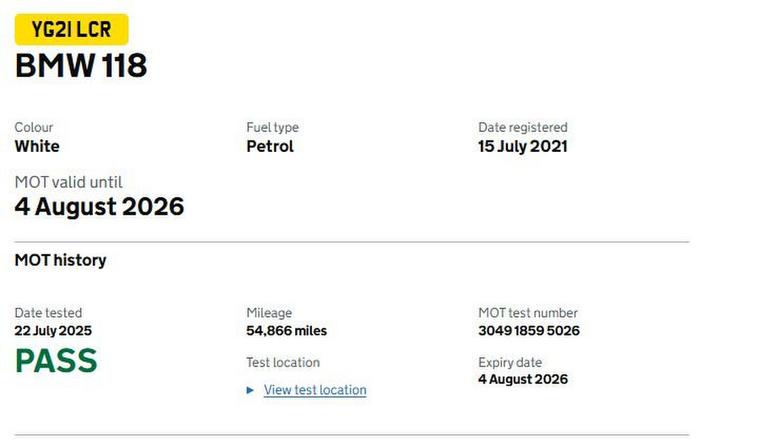Select the 54,866 miles mileage value
Viewport: 759px width, 446px height.
[286, 331]
